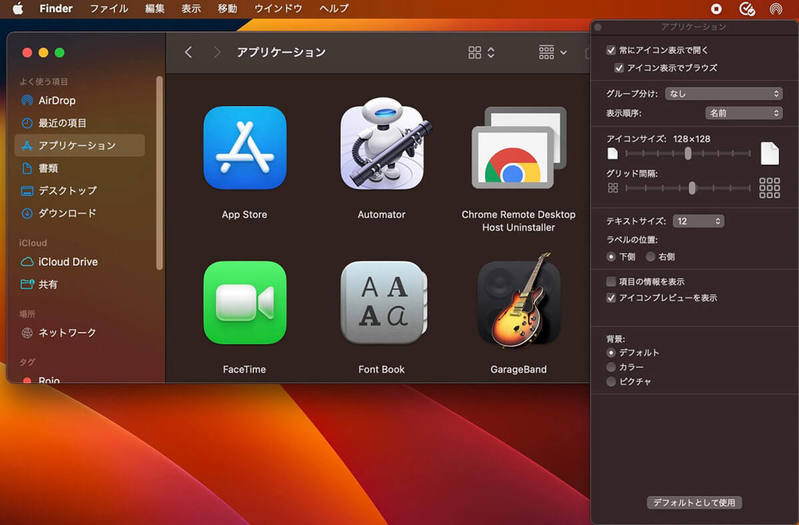Open the グループ分け dropdown
Viewport: 799px width, 525px height.
[x=724, y=94]
